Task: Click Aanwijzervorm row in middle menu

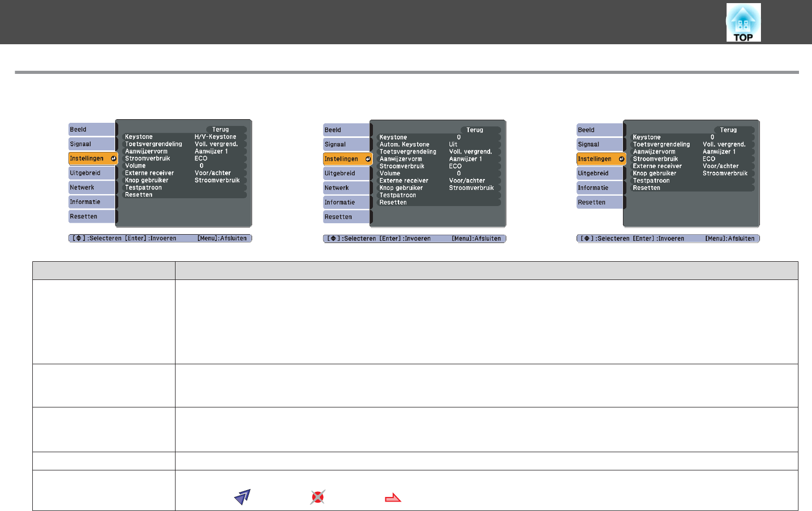Action: (x=439, y=159)
